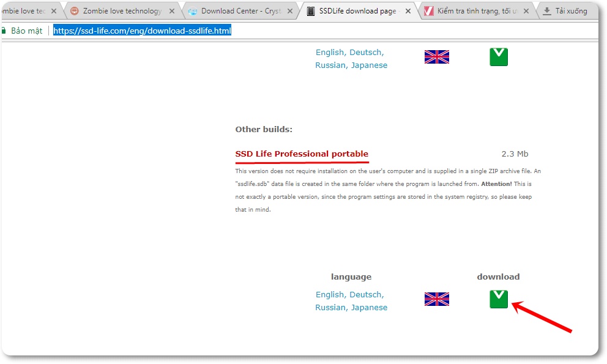
Task: Click the SSDLife tab favicon
Action: point(310,11)
